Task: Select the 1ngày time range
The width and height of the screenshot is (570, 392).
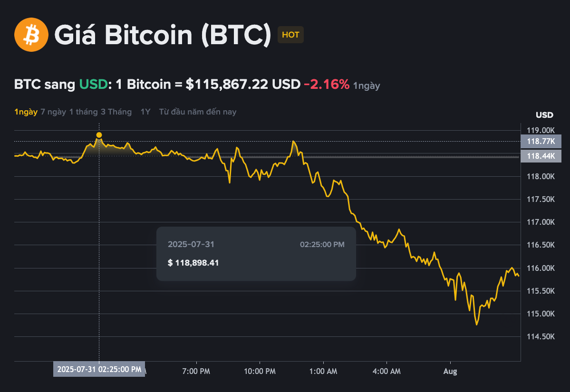Action: (26, 112)
